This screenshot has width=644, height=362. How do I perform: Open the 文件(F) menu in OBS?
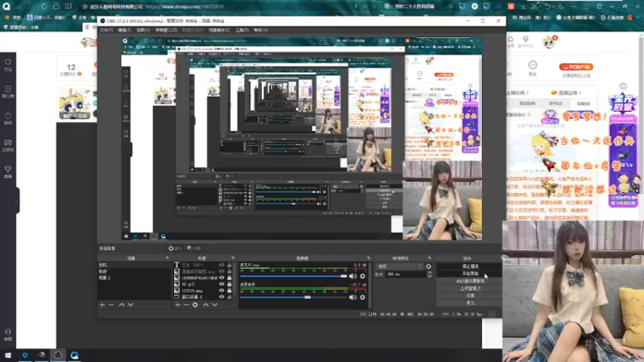106,31
